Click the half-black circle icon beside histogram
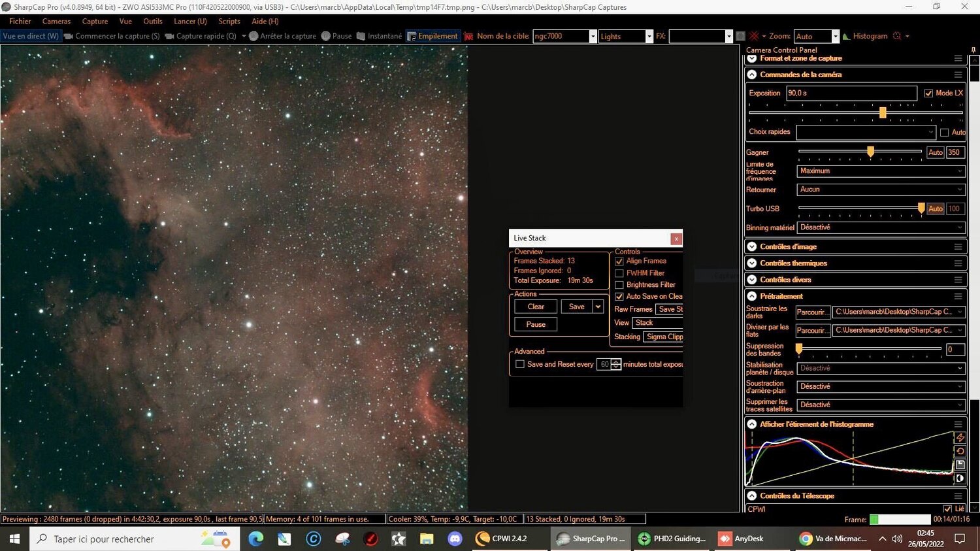This screenshot has width=980, height=551. point(960,478)
